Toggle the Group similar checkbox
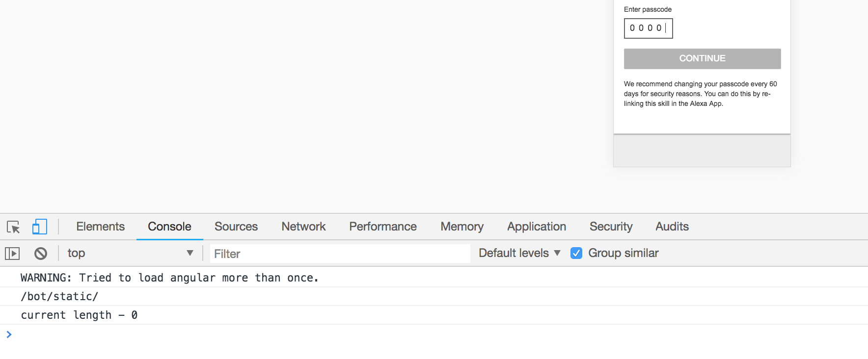 click(576, 253)
